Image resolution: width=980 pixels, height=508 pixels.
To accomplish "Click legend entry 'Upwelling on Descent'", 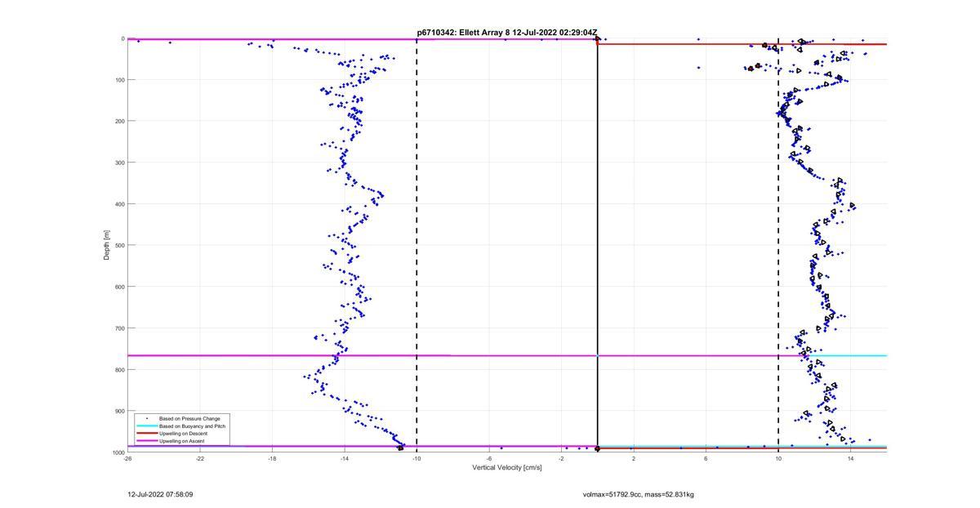I will coord(183,433).
